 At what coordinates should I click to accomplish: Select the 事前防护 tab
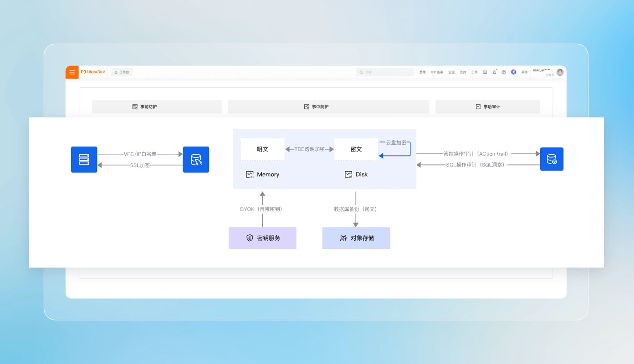(157, 107)
